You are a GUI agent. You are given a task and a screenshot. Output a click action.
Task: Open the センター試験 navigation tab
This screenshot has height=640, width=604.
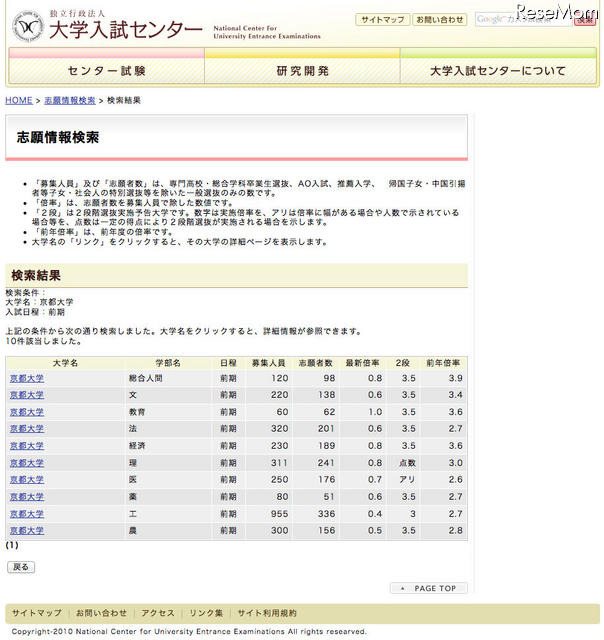click(x=107, y=71)
